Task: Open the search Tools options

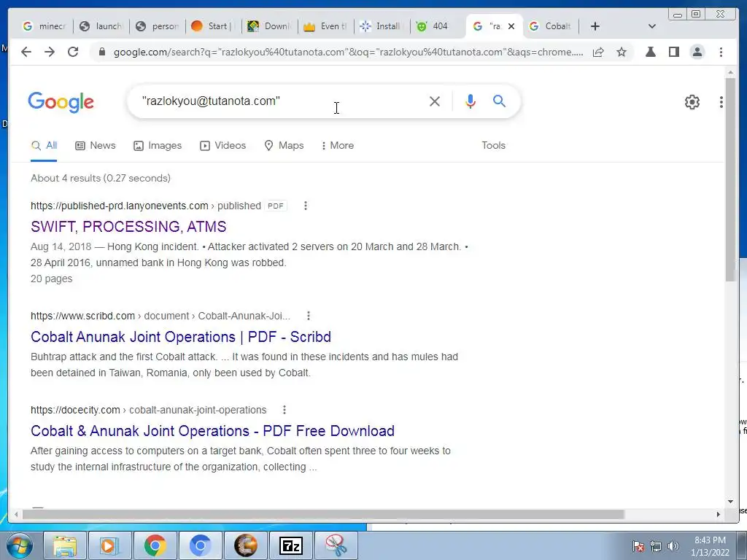Action: [493, 145]
